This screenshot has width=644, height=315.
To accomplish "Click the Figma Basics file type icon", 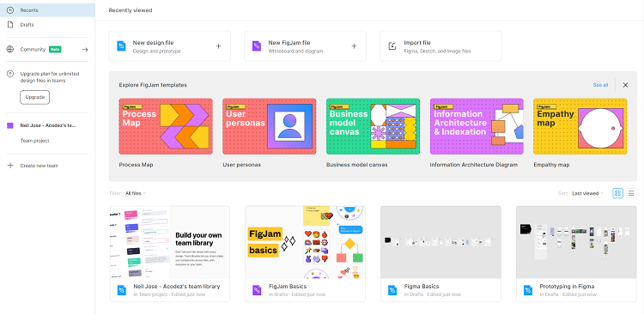I will pos(392,290).
